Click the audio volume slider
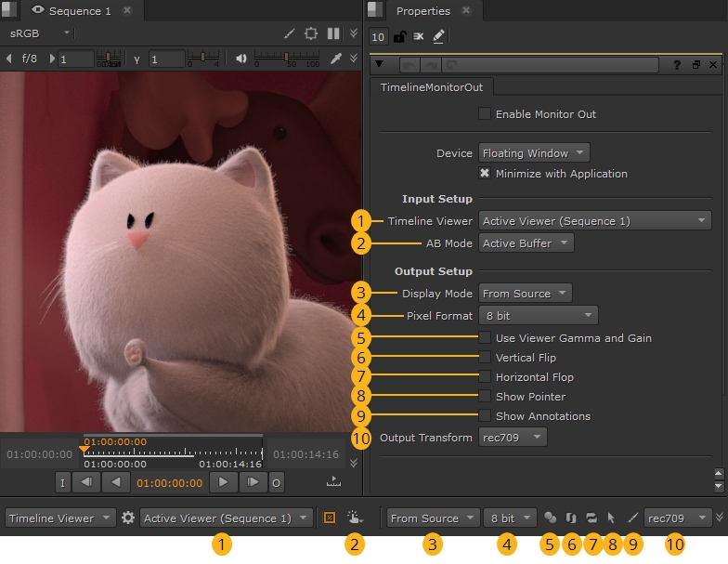The width and height of the screenshot is (728, 564). (287, 59)
